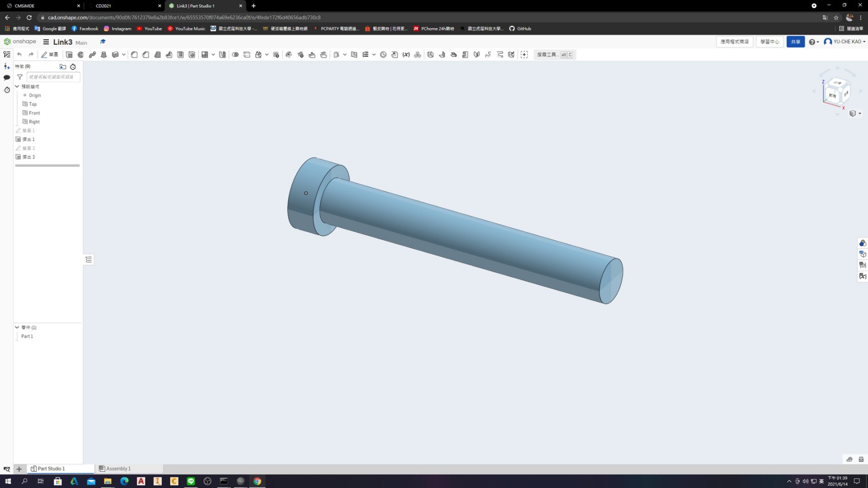Image resolution: width=868 pixels, height=488 pixels.
Task: Click the frame selection tool icon
Action: click(524, 54)
